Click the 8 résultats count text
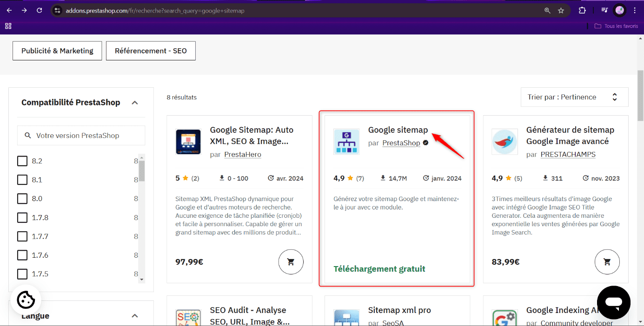Screen dimensions: 644x326 [x=182, y=98]
